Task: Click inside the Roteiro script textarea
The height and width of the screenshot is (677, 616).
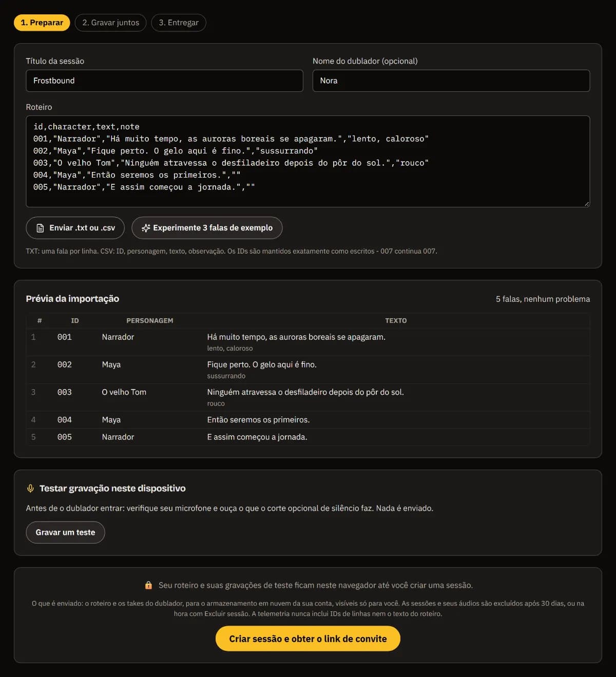Action: click(308, 161)
